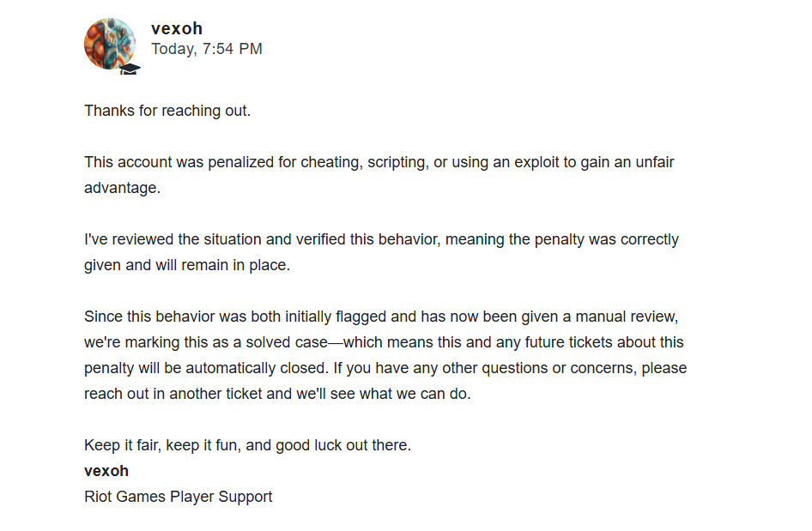Click the bold vexoh signature name
The height and width of the screenshot is (531, 812).
click(106, 471)
